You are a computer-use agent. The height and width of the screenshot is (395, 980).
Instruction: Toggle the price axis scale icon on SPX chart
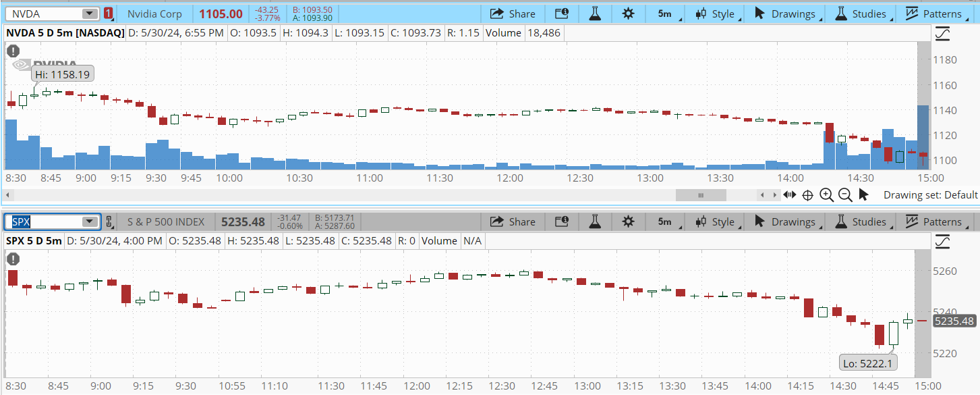[x=942, y=240]
